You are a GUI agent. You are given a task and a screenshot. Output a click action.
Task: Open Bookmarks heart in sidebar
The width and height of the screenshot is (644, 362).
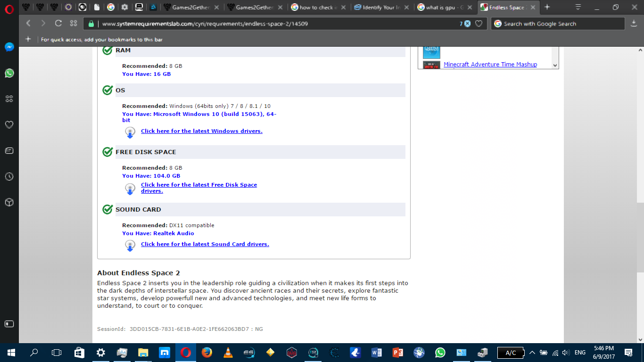[x=9, y=125]
